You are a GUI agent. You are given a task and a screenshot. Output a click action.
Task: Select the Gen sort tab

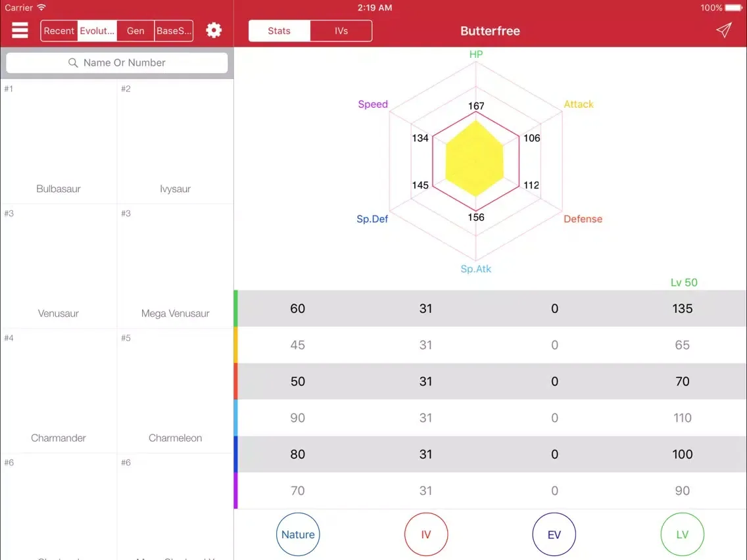135,31
